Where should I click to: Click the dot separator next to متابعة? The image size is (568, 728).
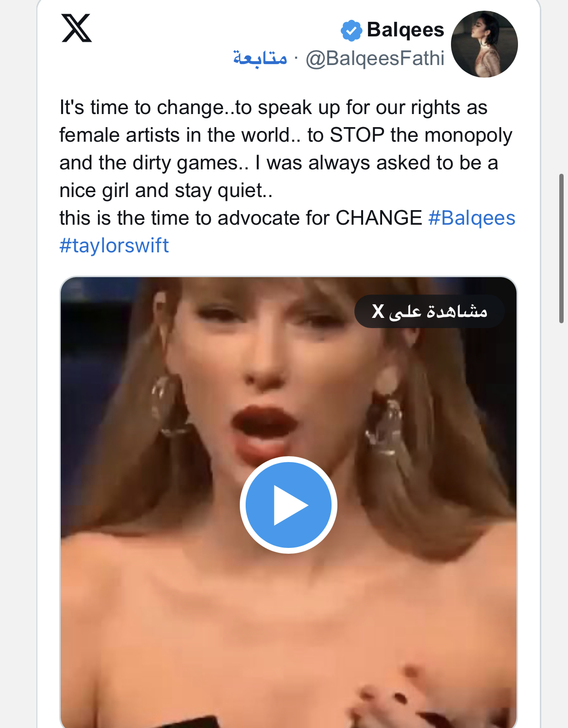tap(296, 58)
